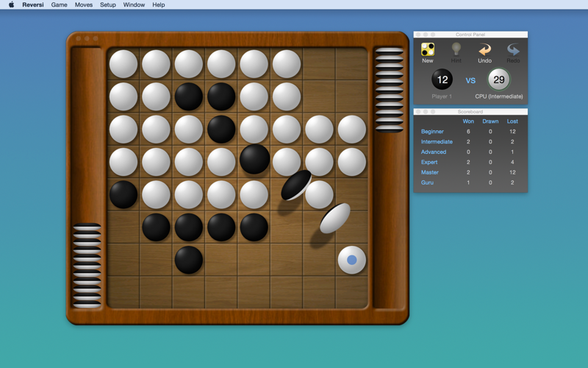The height and width of the screenshot is (368, 588).
Task: Click the white disc stack in right tray
Action: (390, 90)
